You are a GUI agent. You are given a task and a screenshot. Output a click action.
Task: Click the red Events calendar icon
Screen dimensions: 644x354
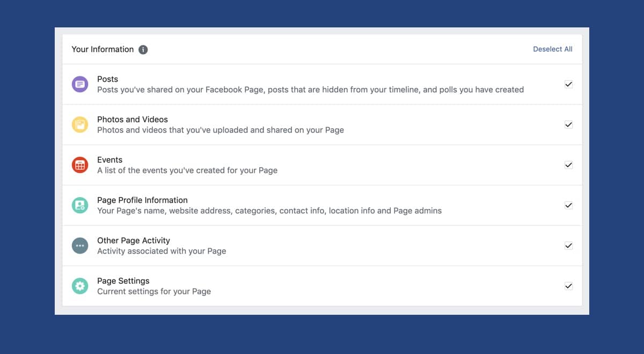point(80,165)
